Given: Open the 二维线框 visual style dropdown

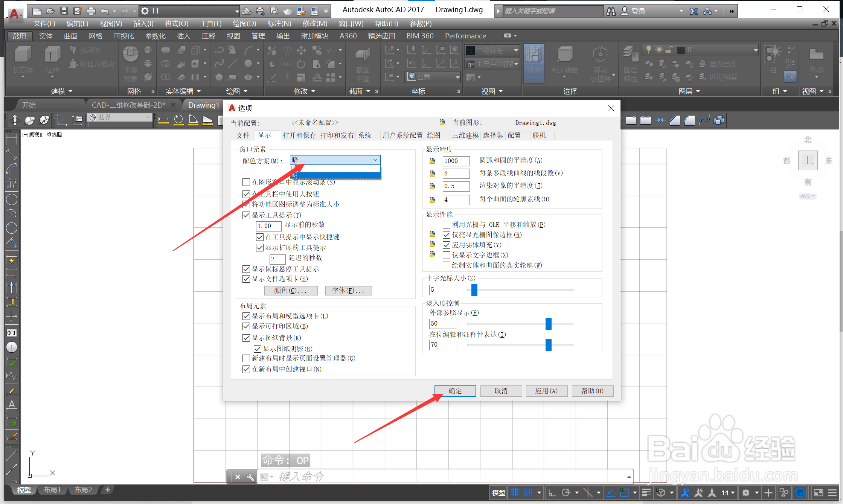Looking at the screenshot, I should (492, 50).
